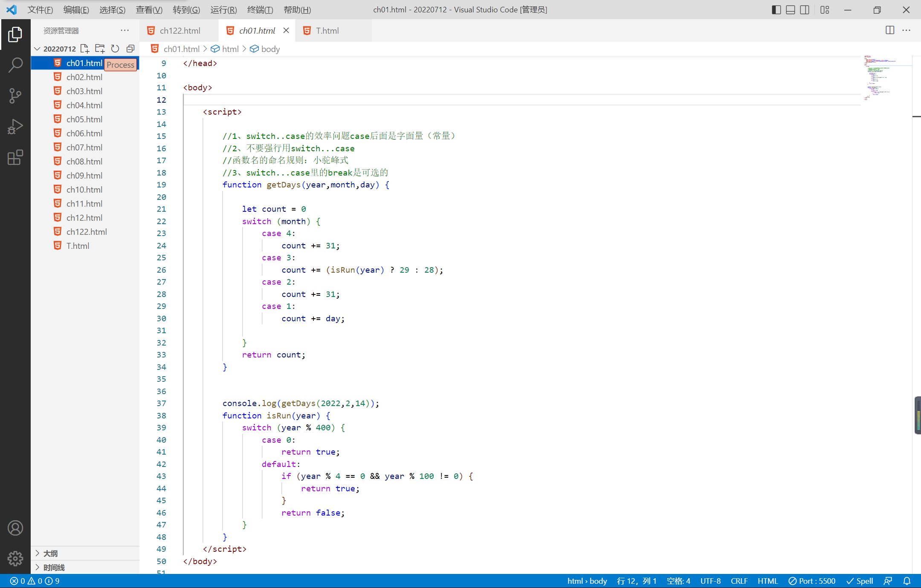Refresh the explorer file list
Viewport: 921px width, 588px height.
tap(115, 49)
